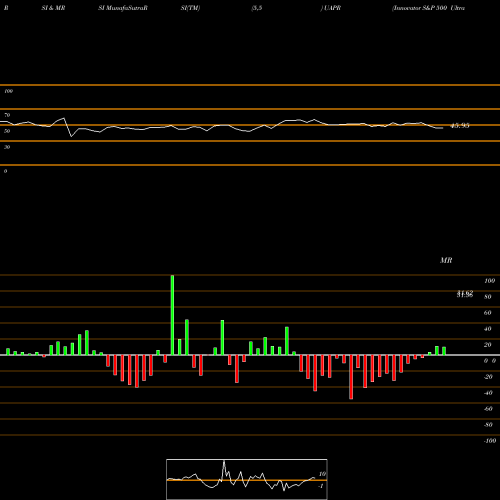Screen dimensions: 500x500
Task: Click the 'SI & MR' header label
Action: point(53,8)
